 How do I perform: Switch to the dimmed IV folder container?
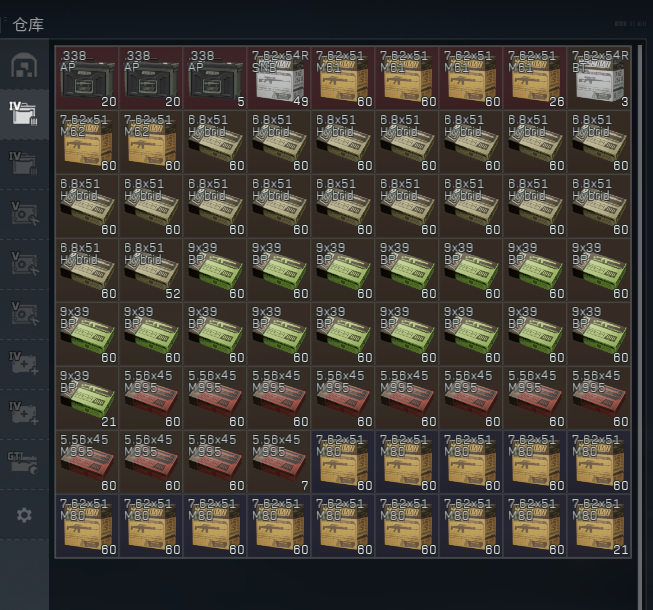24,164
